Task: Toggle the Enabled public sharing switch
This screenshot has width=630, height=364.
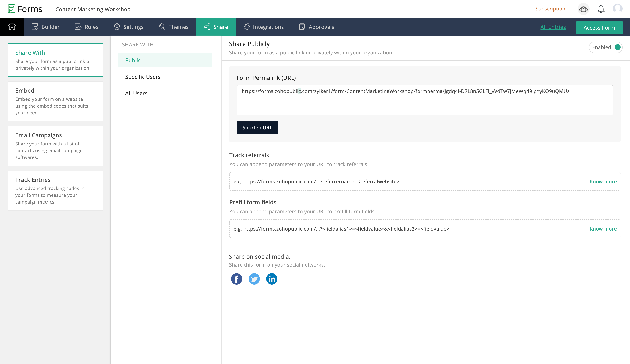Action: point(617,47)
